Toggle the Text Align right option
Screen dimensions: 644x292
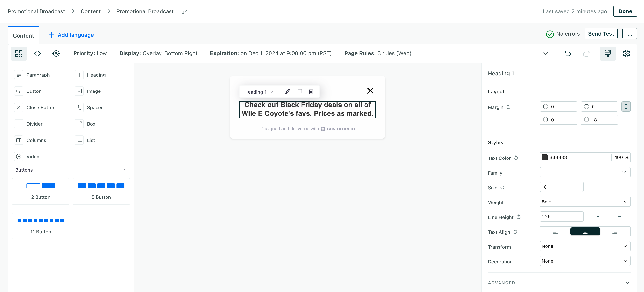[x=615, y=231]
